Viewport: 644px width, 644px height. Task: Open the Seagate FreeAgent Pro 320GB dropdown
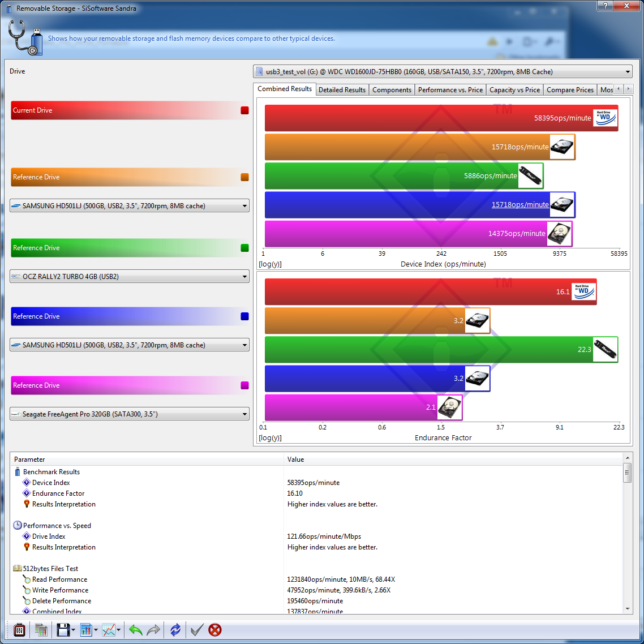coord(130,414)
